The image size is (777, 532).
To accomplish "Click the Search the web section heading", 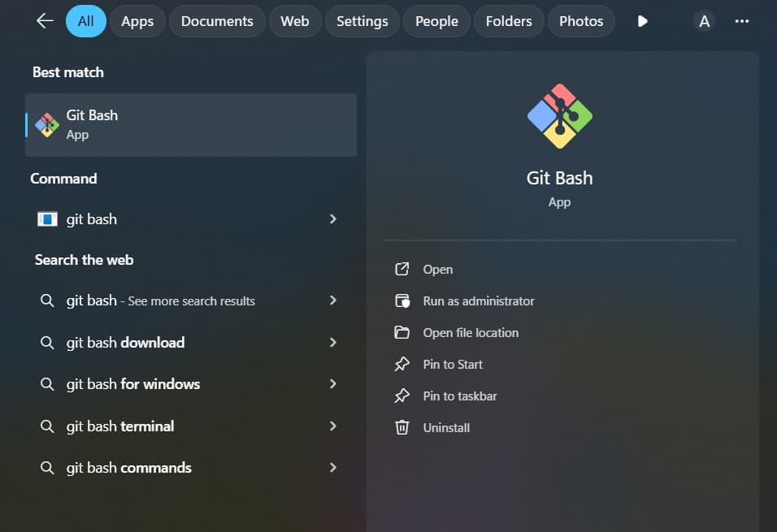I will point(85,260).
